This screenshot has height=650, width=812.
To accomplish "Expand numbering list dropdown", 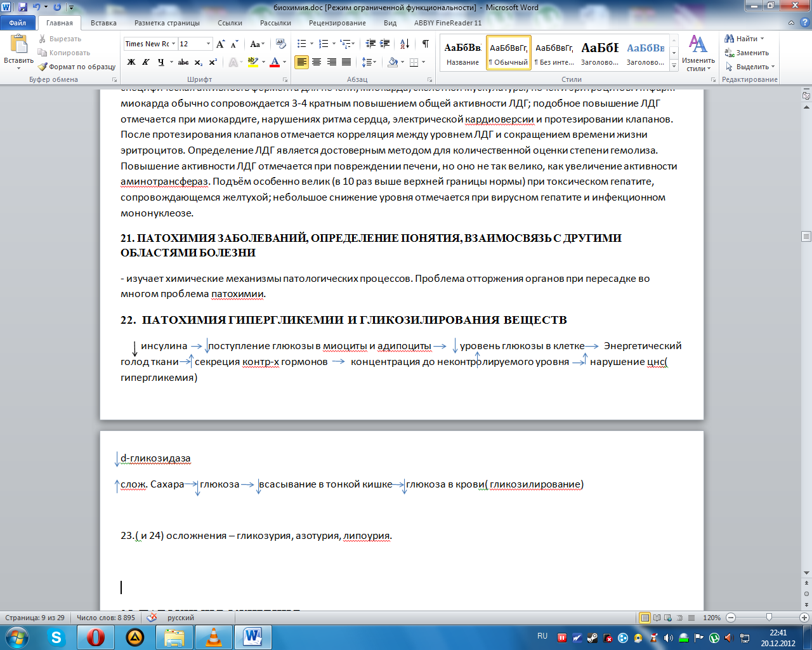I will (x=334, y=44).
